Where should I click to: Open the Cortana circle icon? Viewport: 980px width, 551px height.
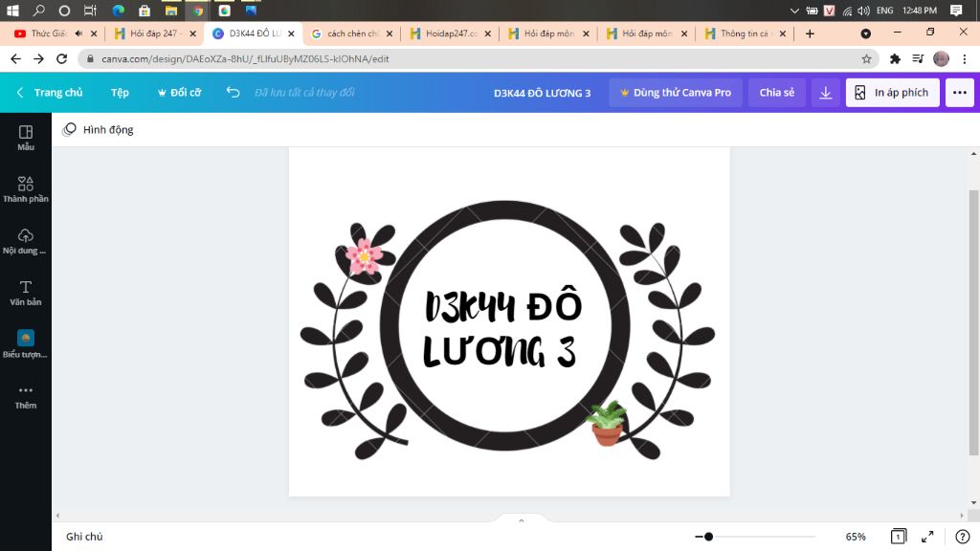click(x=64, y=11)
